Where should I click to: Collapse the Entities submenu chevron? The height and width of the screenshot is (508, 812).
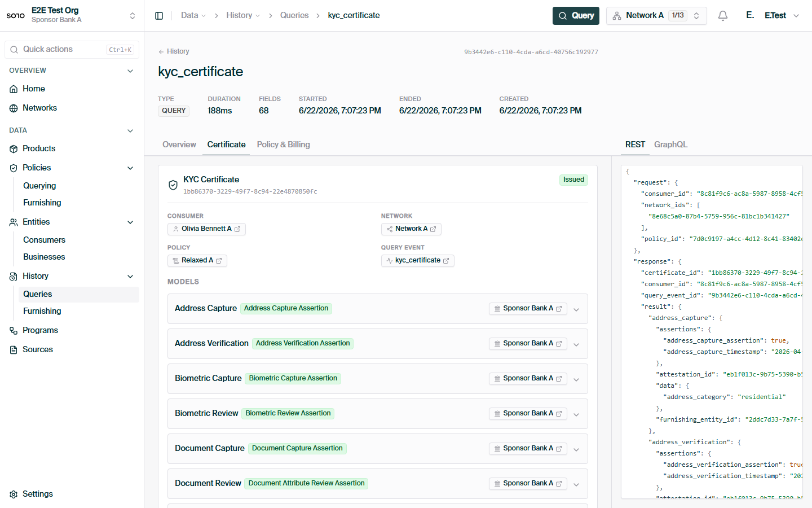(x=130, y=222)
